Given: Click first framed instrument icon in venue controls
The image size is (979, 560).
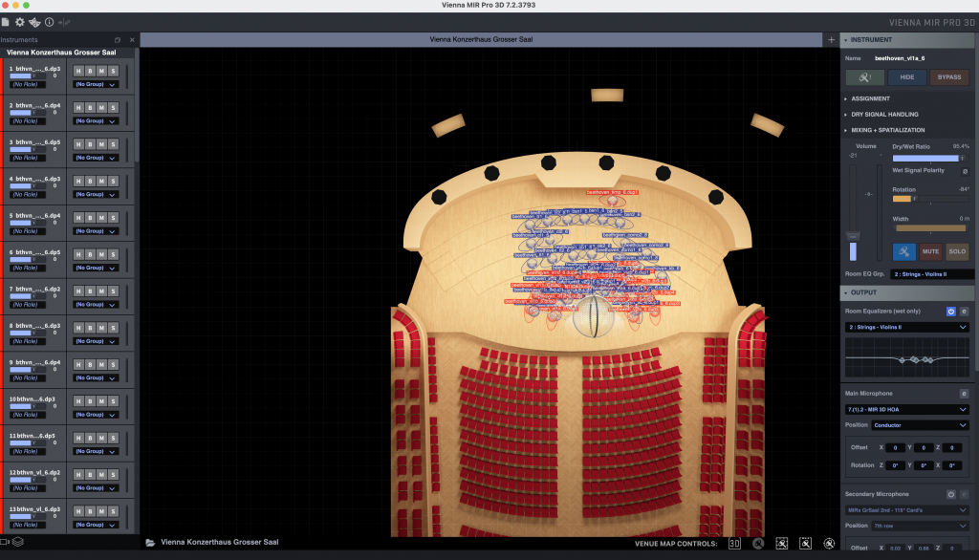Looking at the screenshot, I should (x=782, y=544).
